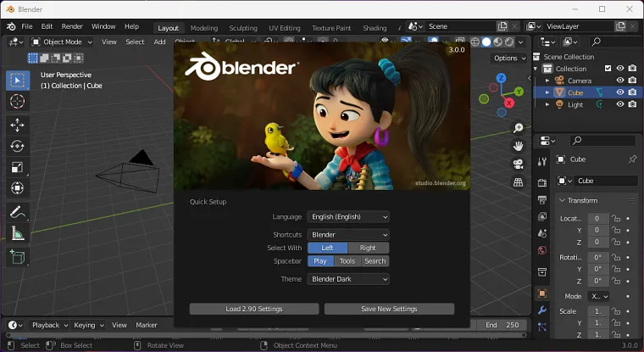The image size is (644, 352).
Task: Expand the Camera tree item
Action: click(547, 81)
